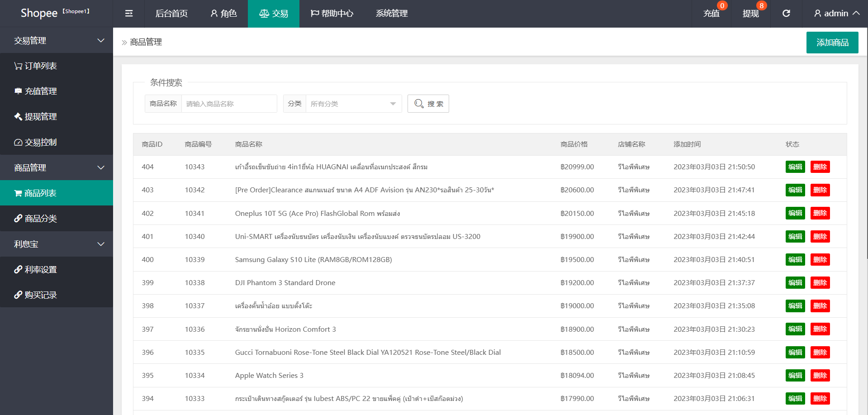Delete the DJI Phantom 3 Drone product
The width and height of the screenshot is (868, 415).
820,283
